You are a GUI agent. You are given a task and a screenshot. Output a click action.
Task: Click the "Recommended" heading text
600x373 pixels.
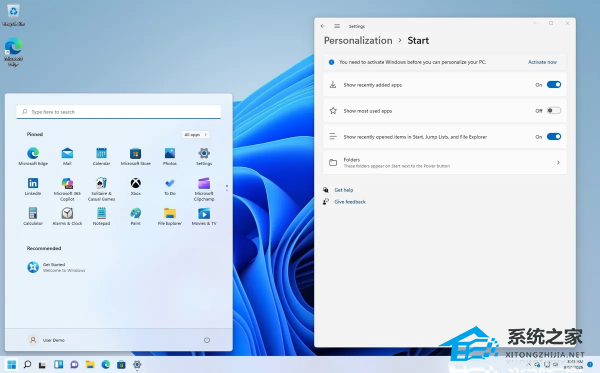(44, 248)
